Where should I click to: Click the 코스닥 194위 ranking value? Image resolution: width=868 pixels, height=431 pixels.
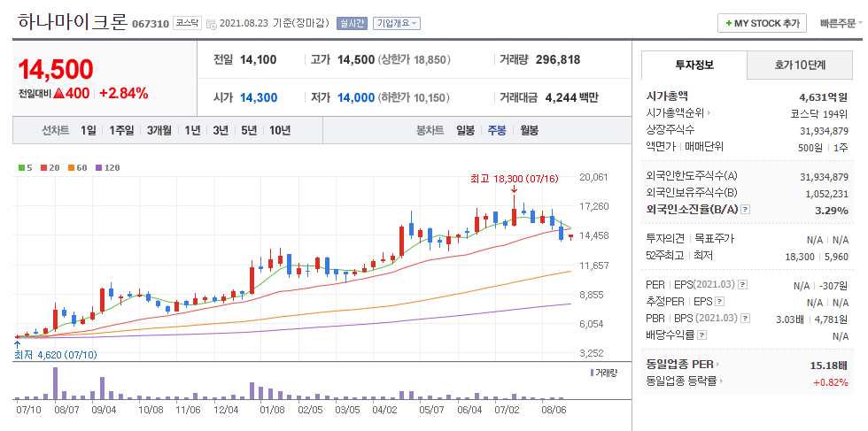820,114
